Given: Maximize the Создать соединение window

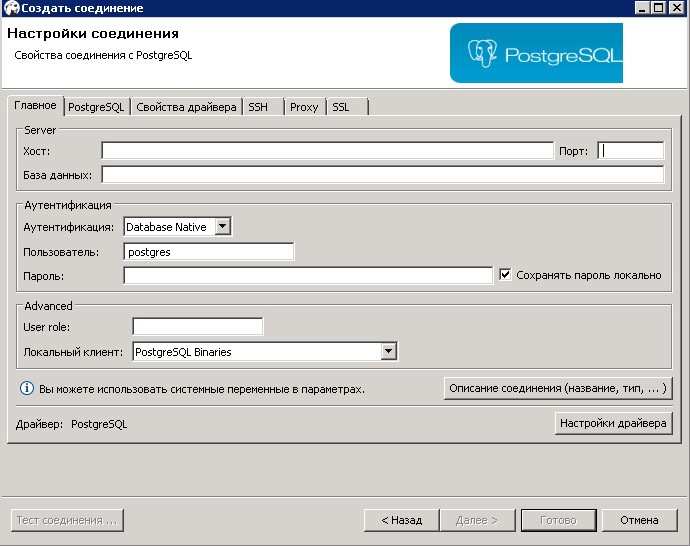Looking at the screenshot, I should click(x=659, y=7).
